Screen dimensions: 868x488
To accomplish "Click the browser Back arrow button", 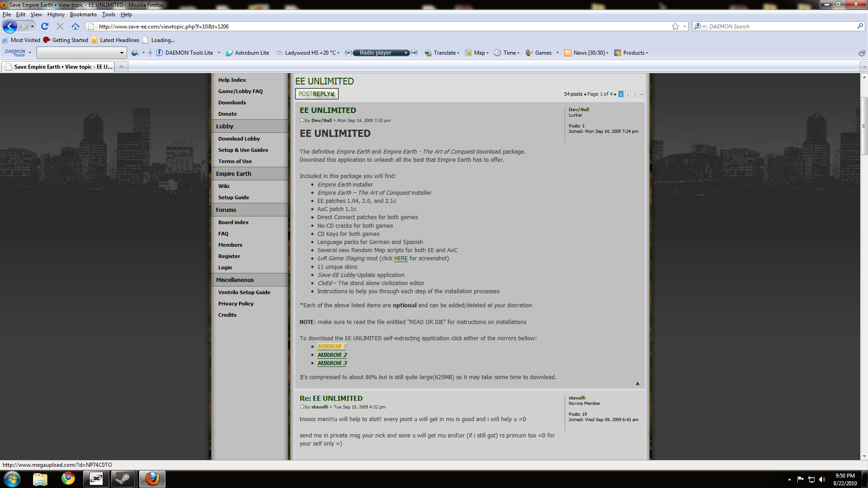I will pyautogui.click(x=10, y=26).
